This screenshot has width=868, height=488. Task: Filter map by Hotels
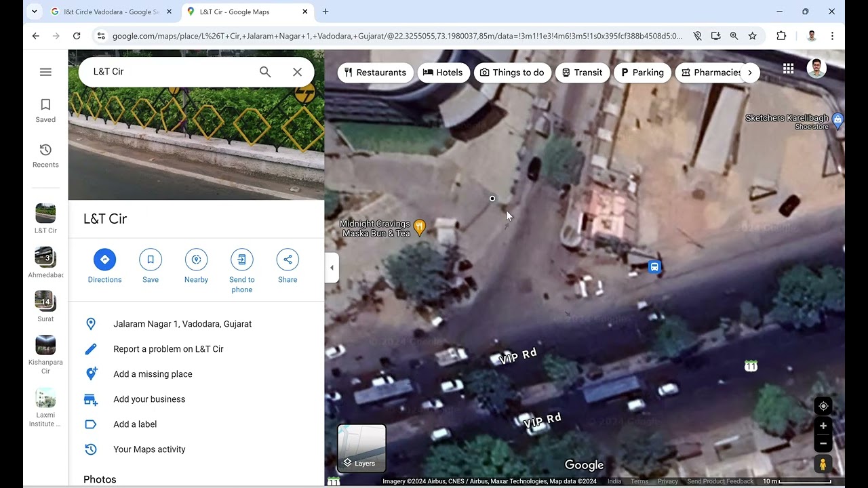(x=443, y=73)
